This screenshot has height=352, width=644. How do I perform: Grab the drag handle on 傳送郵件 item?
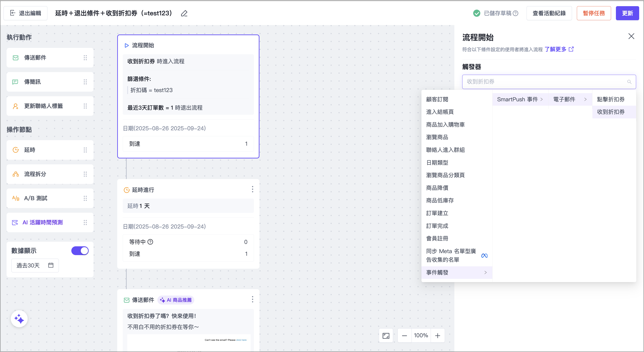click(85, 58)
